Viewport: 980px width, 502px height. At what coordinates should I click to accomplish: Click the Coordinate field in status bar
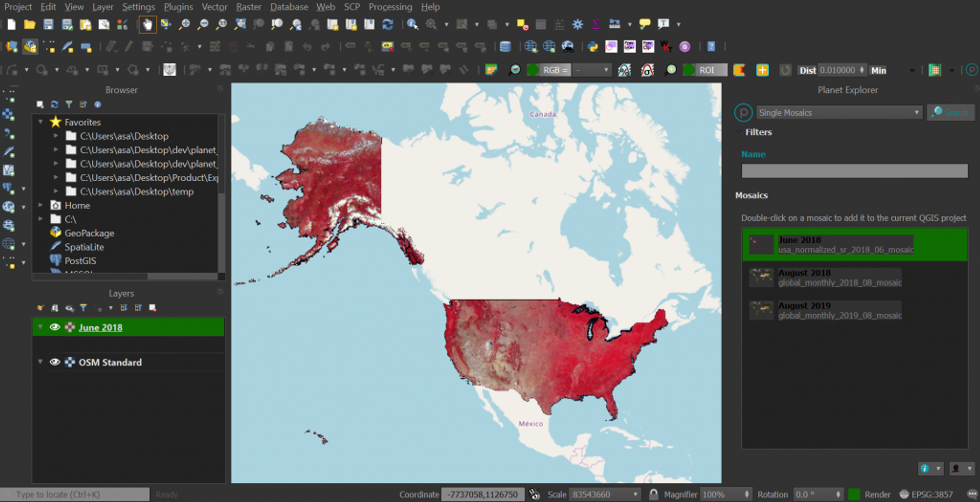(482, 494)
